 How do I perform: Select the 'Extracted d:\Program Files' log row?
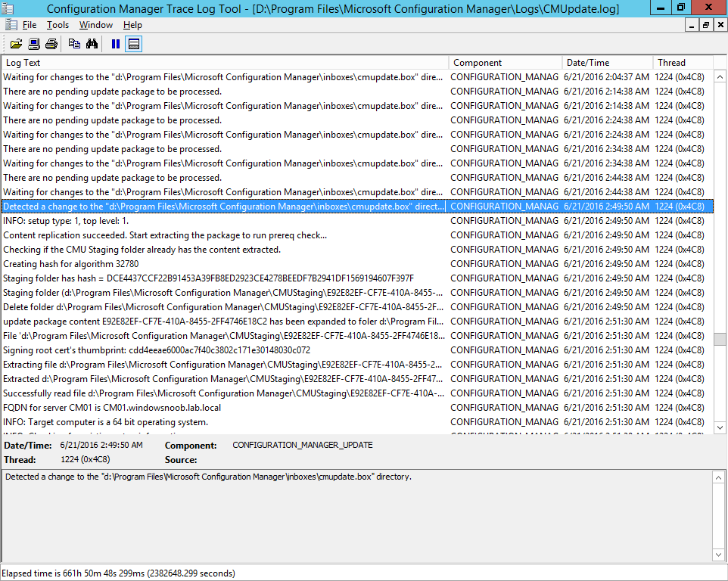click(x=357, y=379)
